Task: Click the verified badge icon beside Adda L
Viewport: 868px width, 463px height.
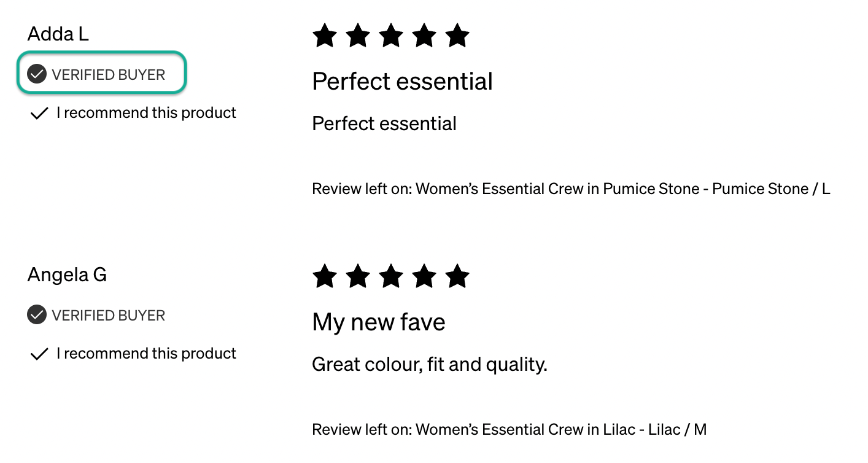Action: pyautogui.click(x=37, y=75)
